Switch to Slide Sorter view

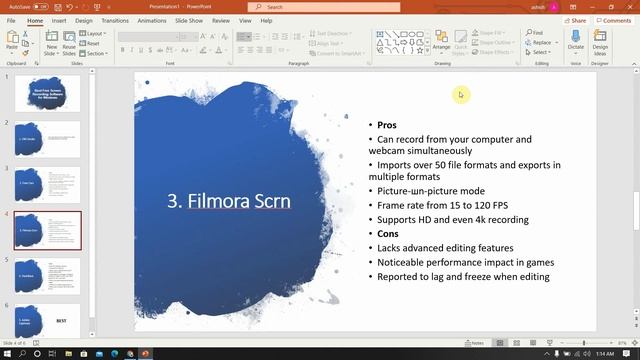point(516,343)
